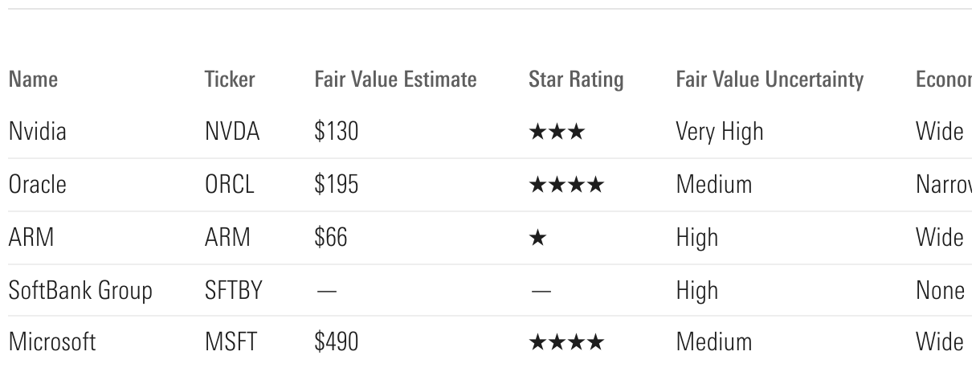980x376 pixels.
Task: Click the NVDA ticker symbol
Action: 232,132
